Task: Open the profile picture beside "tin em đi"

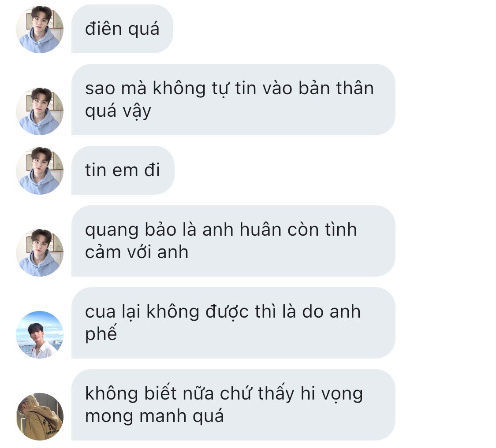Action: point(40,171)
